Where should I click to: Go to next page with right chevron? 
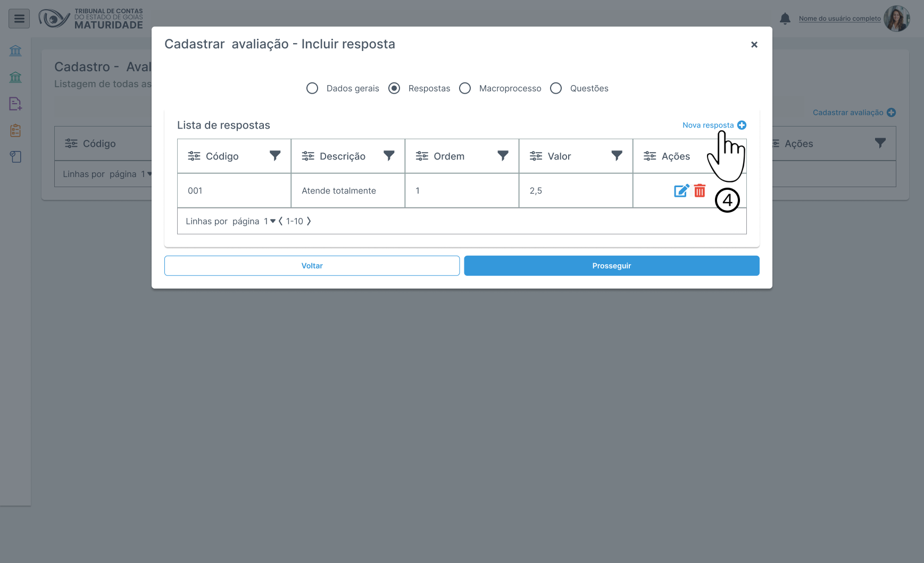click(x=309, y=221)
